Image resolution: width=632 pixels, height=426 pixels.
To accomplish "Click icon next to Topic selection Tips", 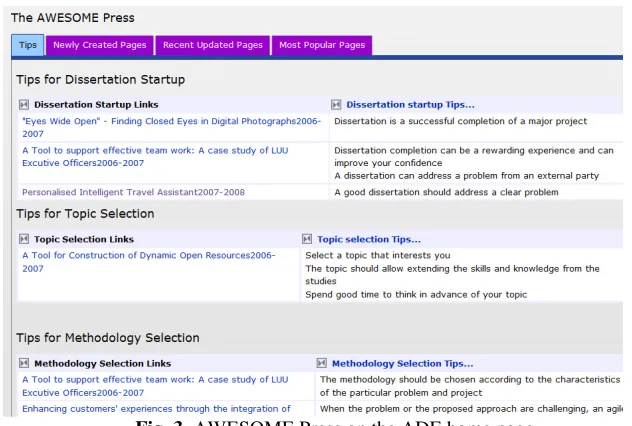I will (x=307, y=239).
